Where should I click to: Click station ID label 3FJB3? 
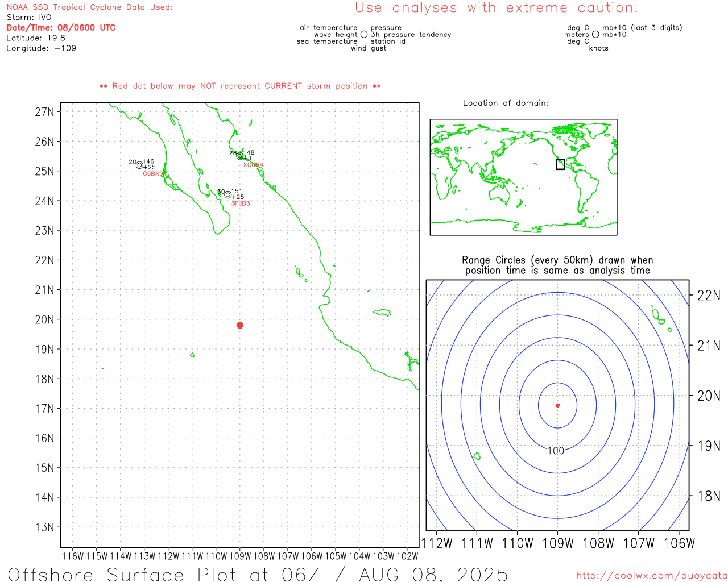click(241, 203)
